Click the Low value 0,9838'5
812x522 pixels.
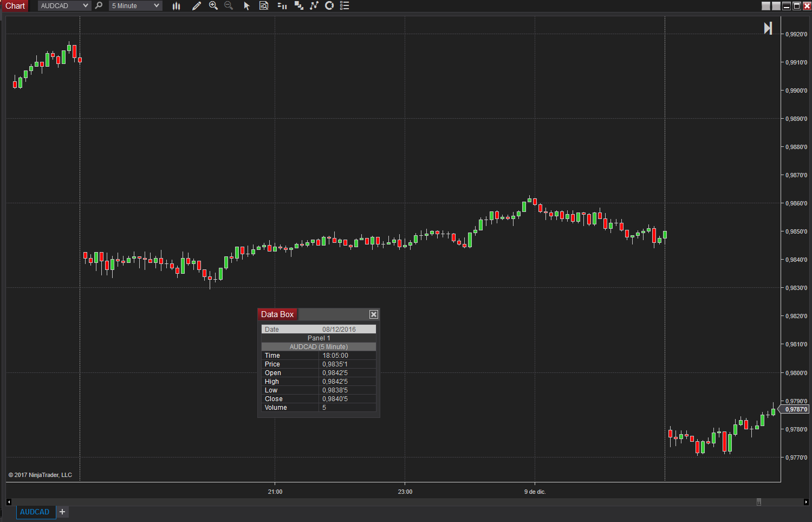335,390
